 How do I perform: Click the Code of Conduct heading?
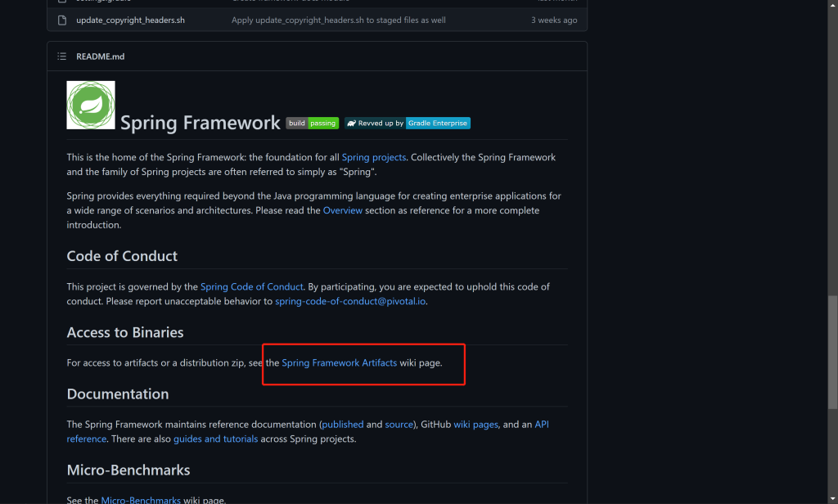122,256
